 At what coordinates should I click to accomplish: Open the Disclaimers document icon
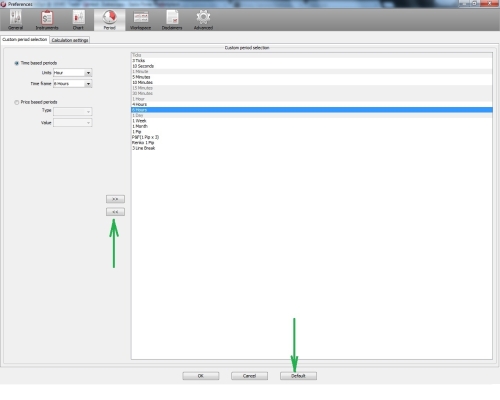172,17
